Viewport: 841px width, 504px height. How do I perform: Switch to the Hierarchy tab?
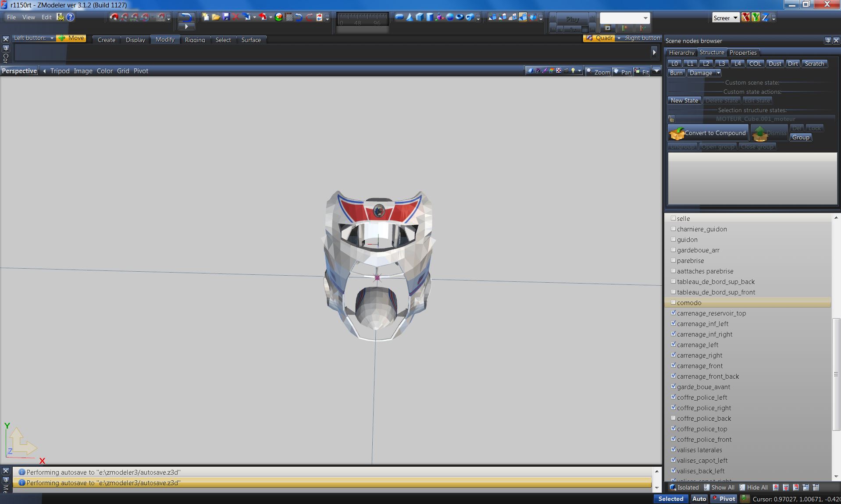point(681,53)
